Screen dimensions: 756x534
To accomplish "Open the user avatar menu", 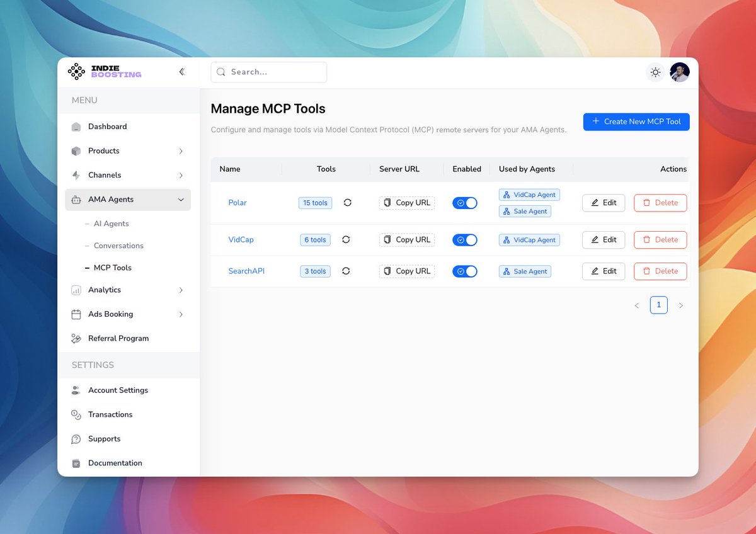I will point(680,72).
